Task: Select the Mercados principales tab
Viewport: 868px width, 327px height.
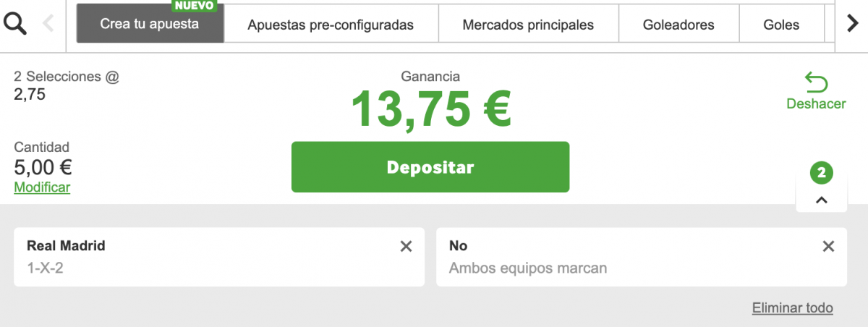Action: (x=528, y=25)
